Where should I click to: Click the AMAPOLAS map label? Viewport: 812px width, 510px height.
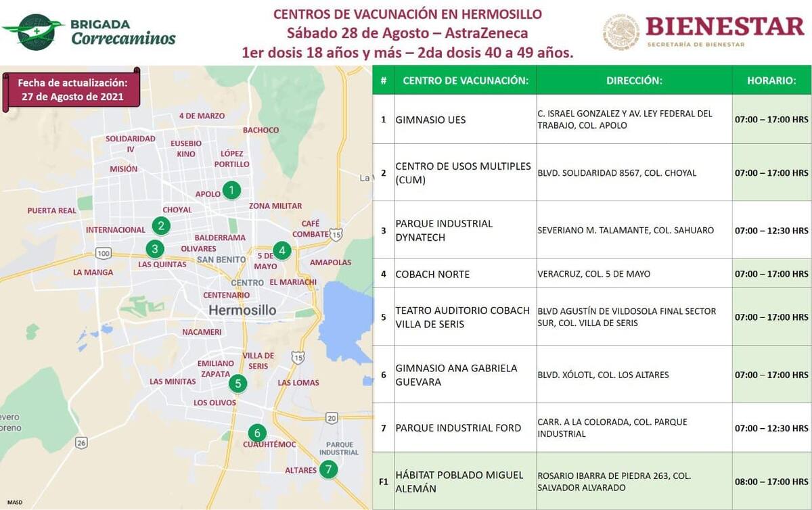[331, 262]
